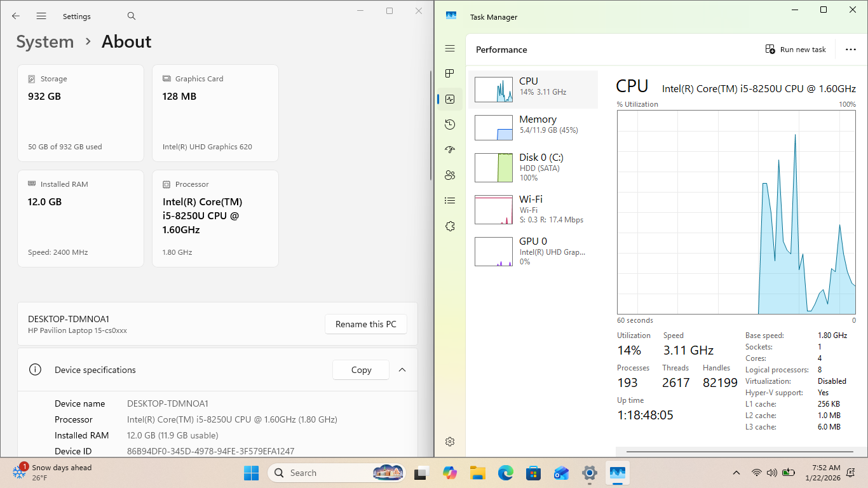This screenshot has height=488, width=868.
Task: Click the Task Manager horizontal scrollbar
Action: pos(740,452)
